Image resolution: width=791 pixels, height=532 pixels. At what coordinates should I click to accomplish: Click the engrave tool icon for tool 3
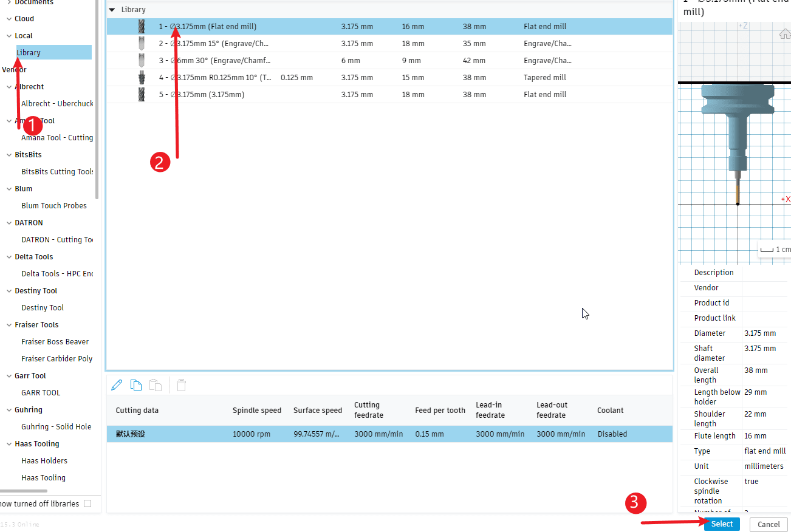142,61
